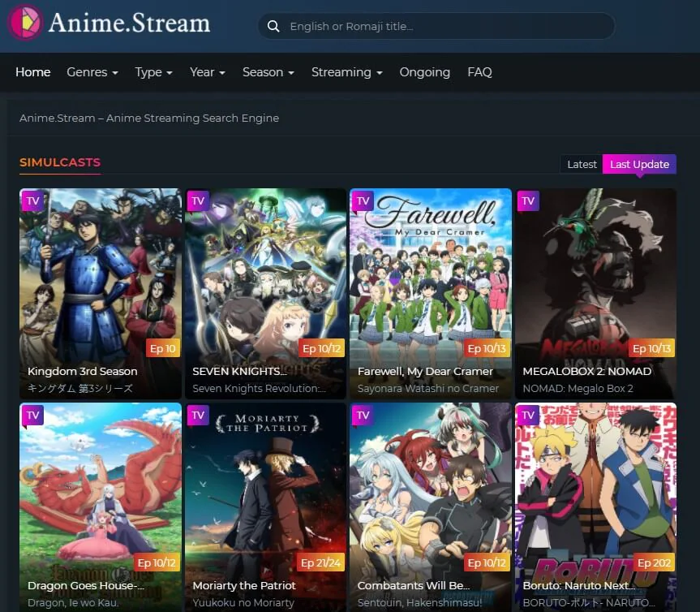
Task: Click TV badge on SEVEN KNIGHTS card
Action: click(198, 200)
